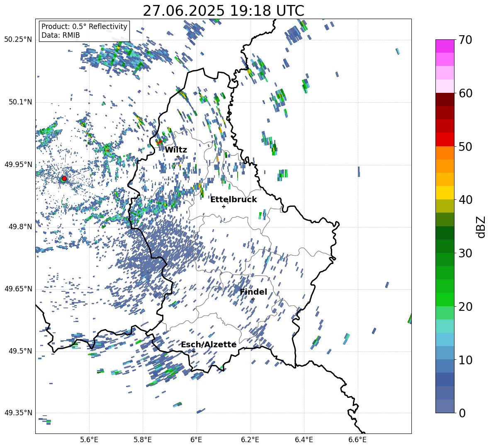Screen dimensions: 491x448
Task: Click the 6.4°E longitude label
Action: [304, 440]
